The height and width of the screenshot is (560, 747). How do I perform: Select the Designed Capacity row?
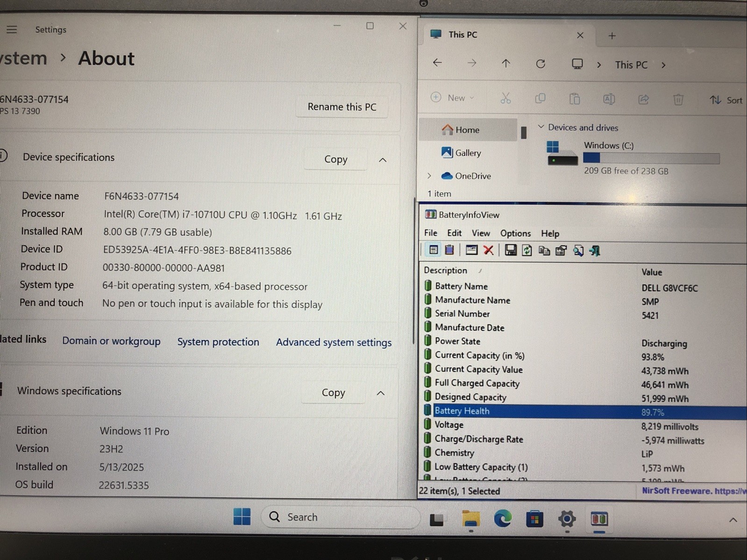click(x=584, y=397)
